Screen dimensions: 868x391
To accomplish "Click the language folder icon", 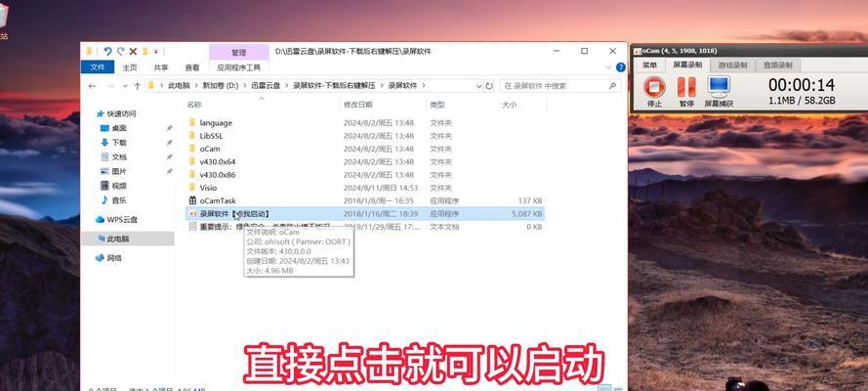I will (x=192, y=122).
